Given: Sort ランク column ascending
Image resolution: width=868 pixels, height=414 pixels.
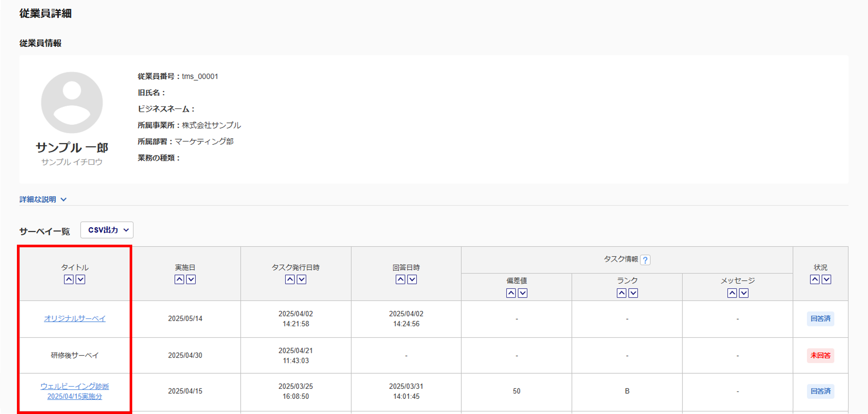Looking at the screenshot, I should [621, 293].
